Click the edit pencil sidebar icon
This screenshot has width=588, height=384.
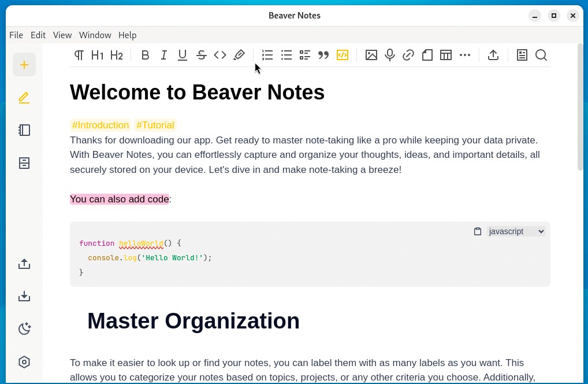tap(24, 98)
